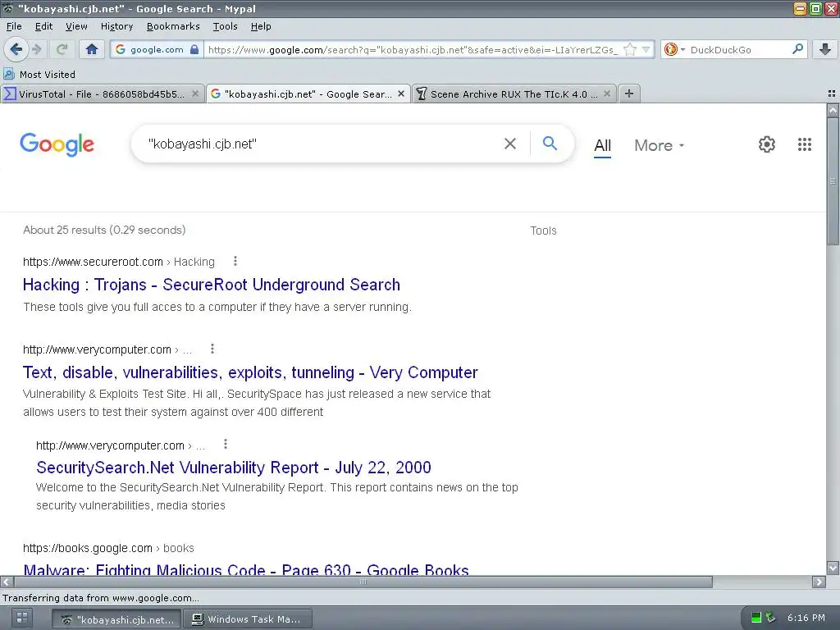Click the browser Back arrow button
Viewport: 840px width, 630px height.
16,49
